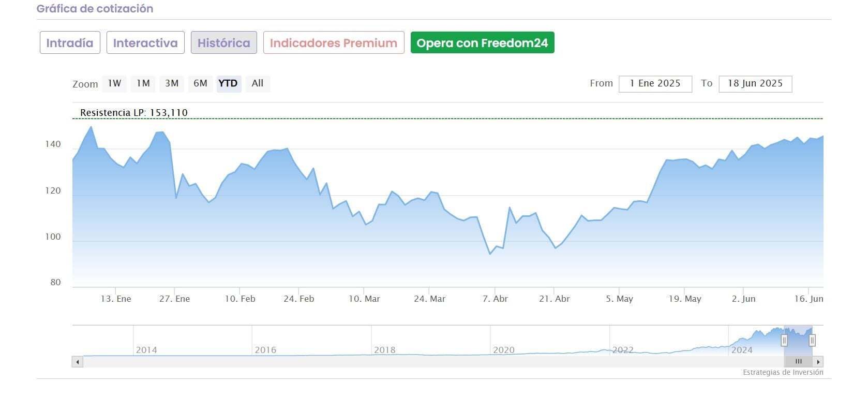Click the navigator scroll right arrow
The height and width of the screenshot is (396, 868).
coord(818,362)
